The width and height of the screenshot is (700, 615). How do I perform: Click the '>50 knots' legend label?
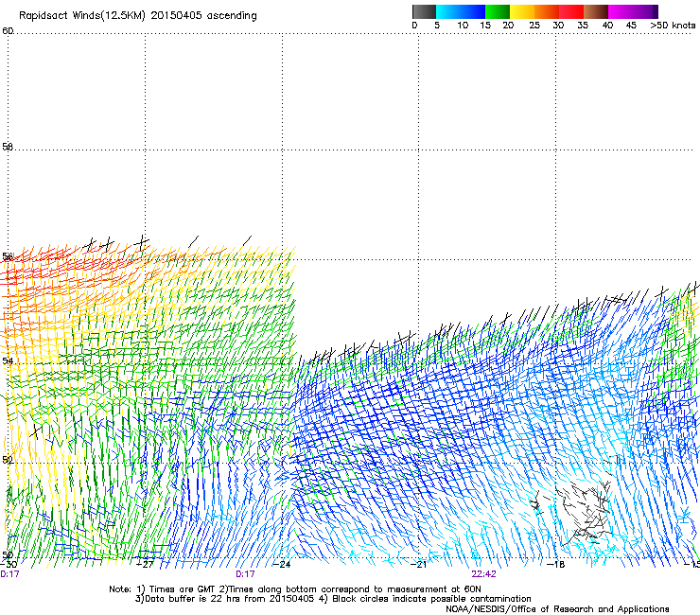pos(673,26)
